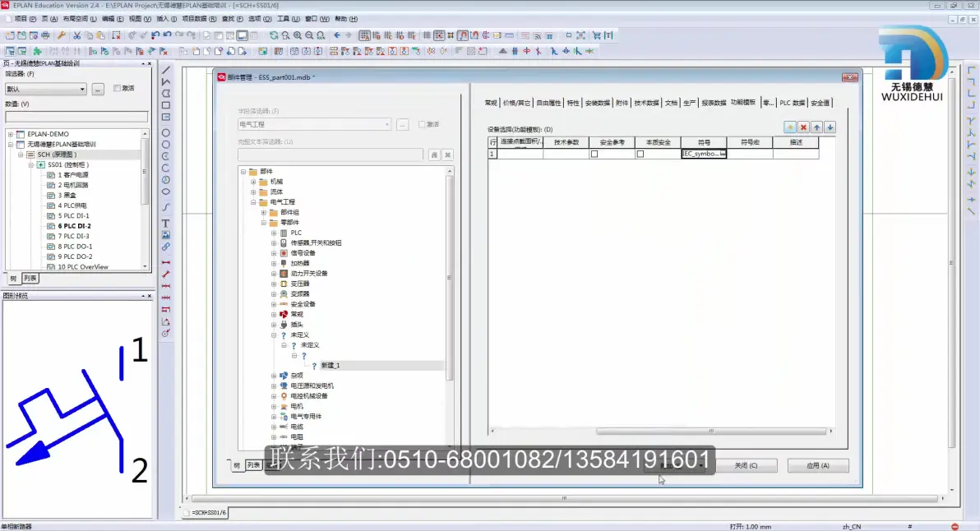980x531 pixels.
Task: Click the Zoom out magnifier icon
Action: [x=309, y=35]
